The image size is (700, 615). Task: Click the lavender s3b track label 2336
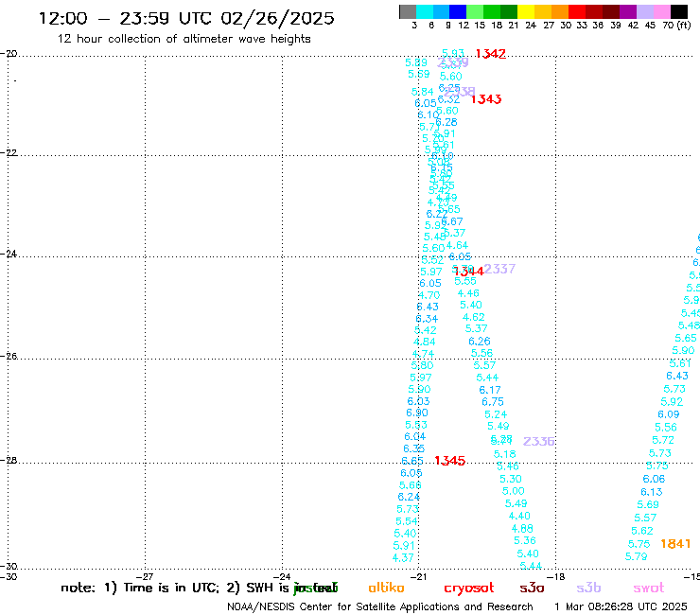538,441
